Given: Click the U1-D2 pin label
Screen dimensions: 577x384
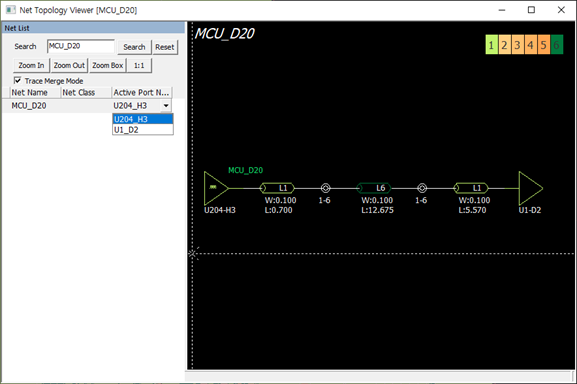Looking at the screenshot, I should pyautogui.click(x=530, y=210).
